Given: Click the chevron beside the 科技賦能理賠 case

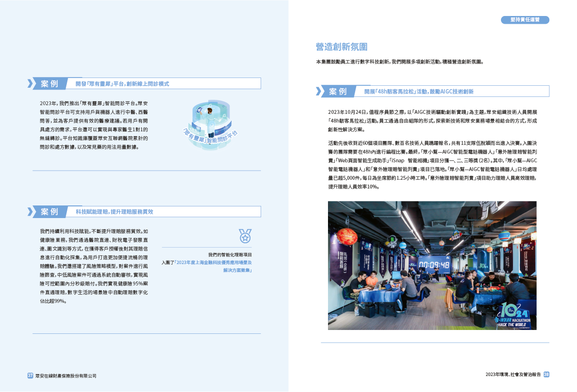Looking at the screenshot, I should pyautogui.click(x=31, y=211).
